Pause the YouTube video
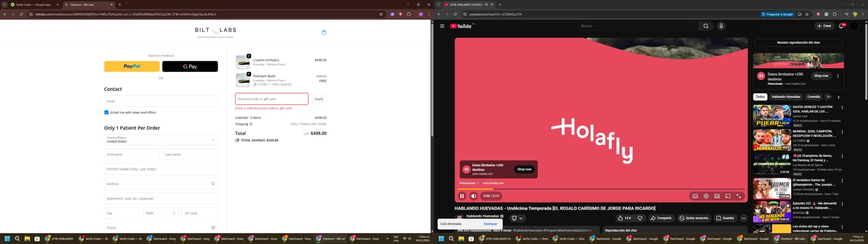Viewport: 868px width, 244px height. tap(462, 196)
